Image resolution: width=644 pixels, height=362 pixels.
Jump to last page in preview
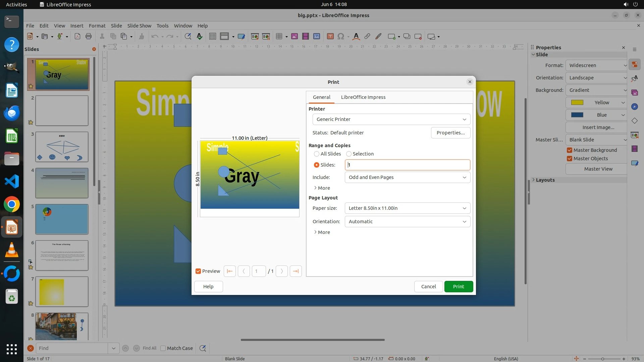click(296, 271)
